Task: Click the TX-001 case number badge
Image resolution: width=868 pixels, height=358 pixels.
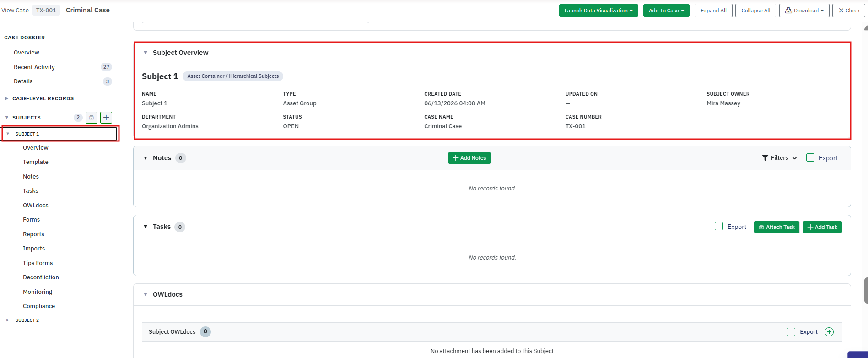Action: click(46, 10)
